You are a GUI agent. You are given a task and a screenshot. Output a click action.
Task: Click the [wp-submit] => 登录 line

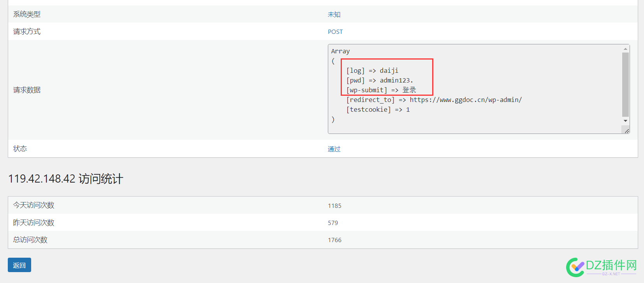point(381,90)
